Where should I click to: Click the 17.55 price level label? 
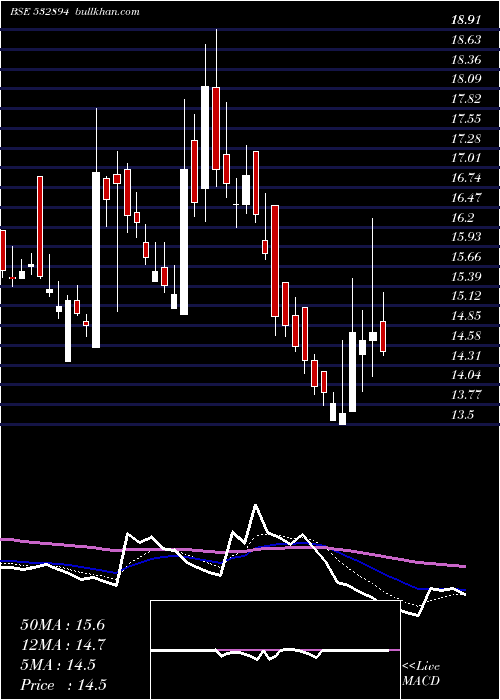pyautogui.click(x=466, y=118)
